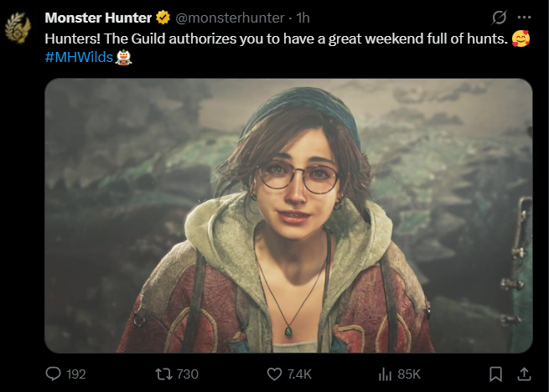Bookmark this post

tap(496, 374)
